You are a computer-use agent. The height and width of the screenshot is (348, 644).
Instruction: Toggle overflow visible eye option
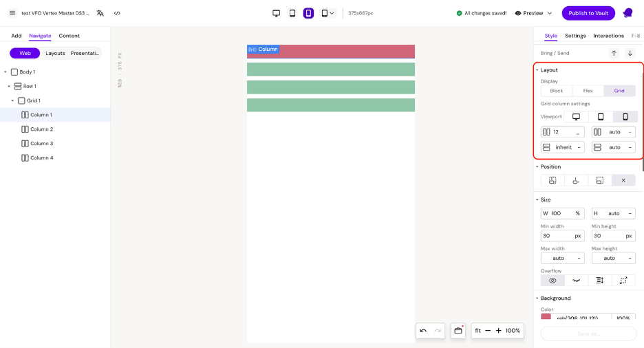coord(552,281)
